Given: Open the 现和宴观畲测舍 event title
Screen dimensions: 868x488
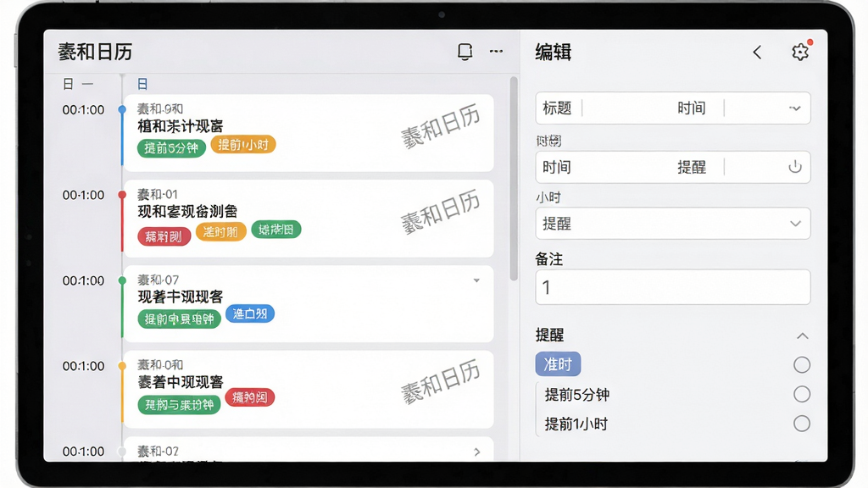Looking at the screenshot, I should [187, 211].
